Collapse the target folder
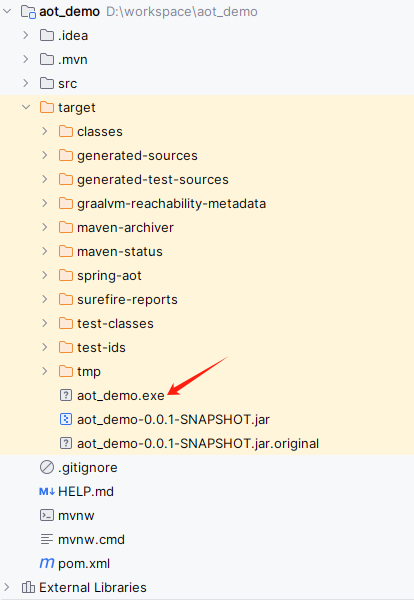 click(x=26, y=107)
